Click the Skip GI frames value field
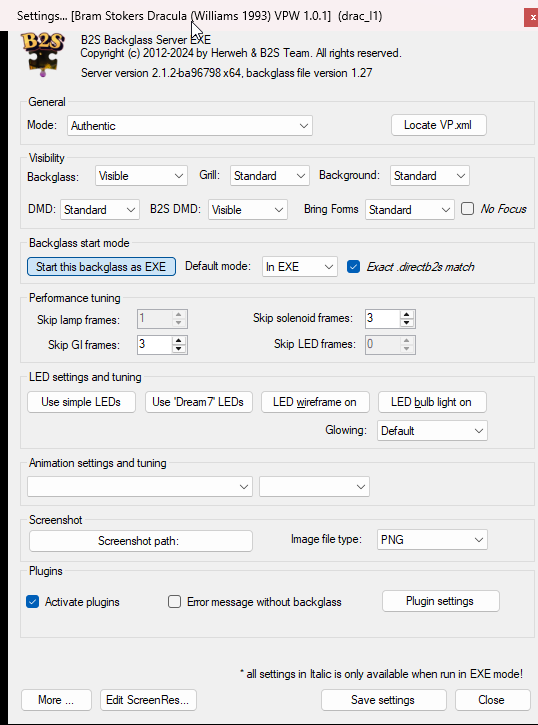Image resolution: width=538 pixels, height=725 pixels. (155, 344)
